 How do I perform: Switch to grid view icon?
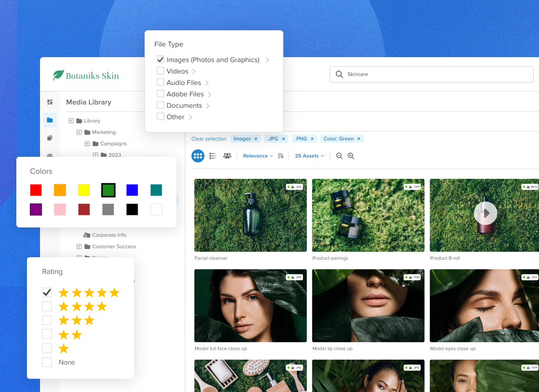[x=198, y=156]
